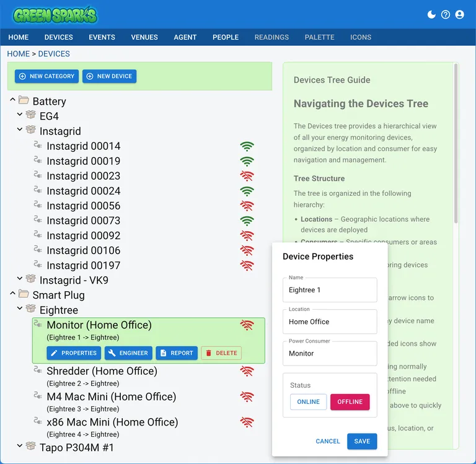Open the Events menu tab
Viewport: 476px width, 464px height.
click(x=102, y=37)
